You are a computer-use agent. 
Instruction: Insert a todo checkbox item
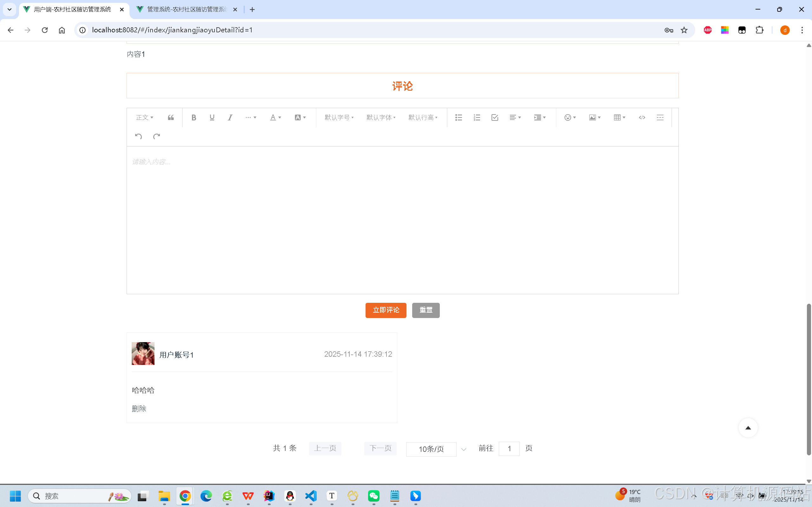[495, 117]
